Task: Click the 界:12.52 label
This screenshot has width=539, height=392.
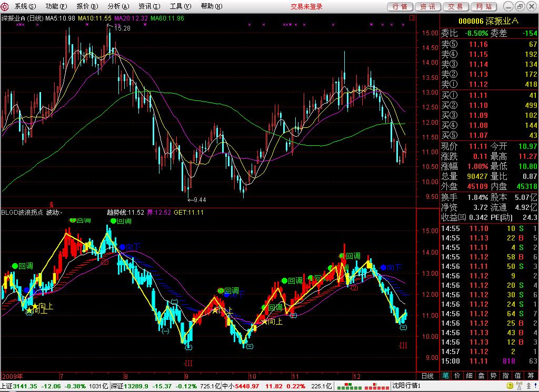Action: (159, 213)
